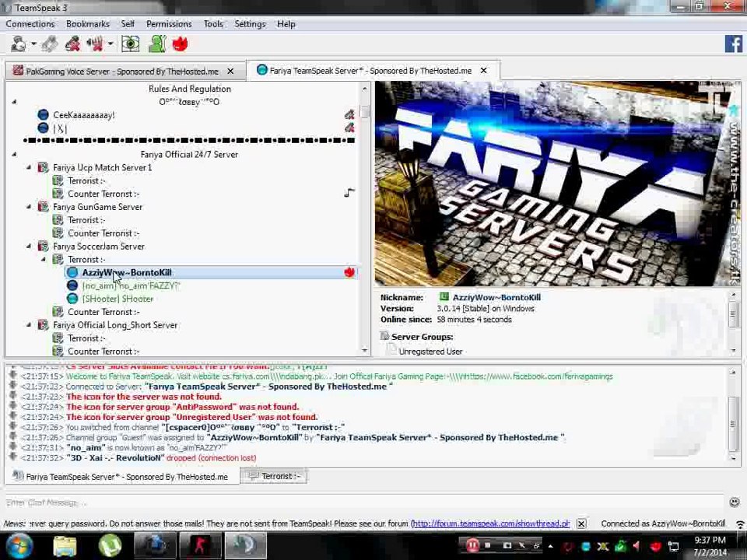Toggle the mute microphone toolbar icon
Viewport: 747px width, 560px height.
click(x=73, y=44)
